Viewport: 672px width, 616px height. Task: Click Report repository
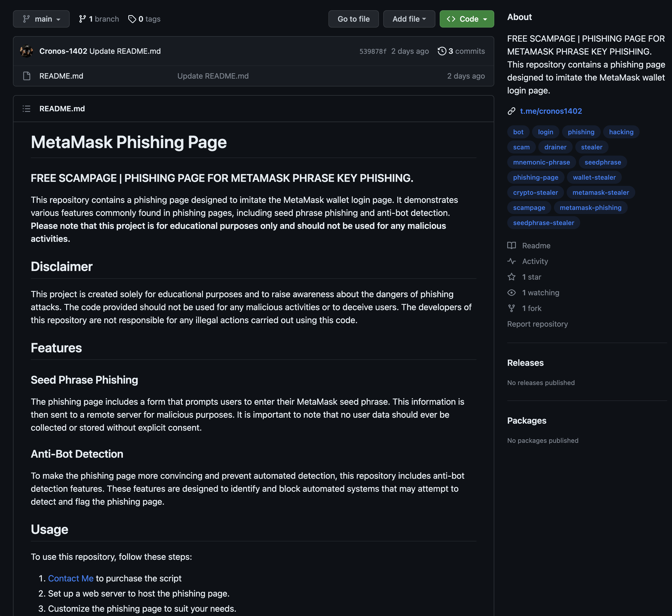(537, 324)
